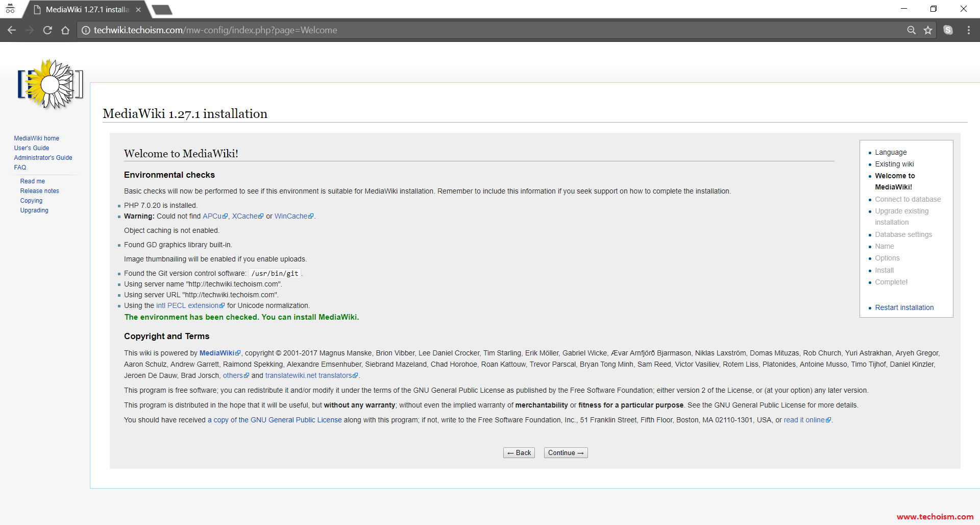Screen dimensions: 980x525
Task: Follow the APCu external link
Action: click(215, 216)
